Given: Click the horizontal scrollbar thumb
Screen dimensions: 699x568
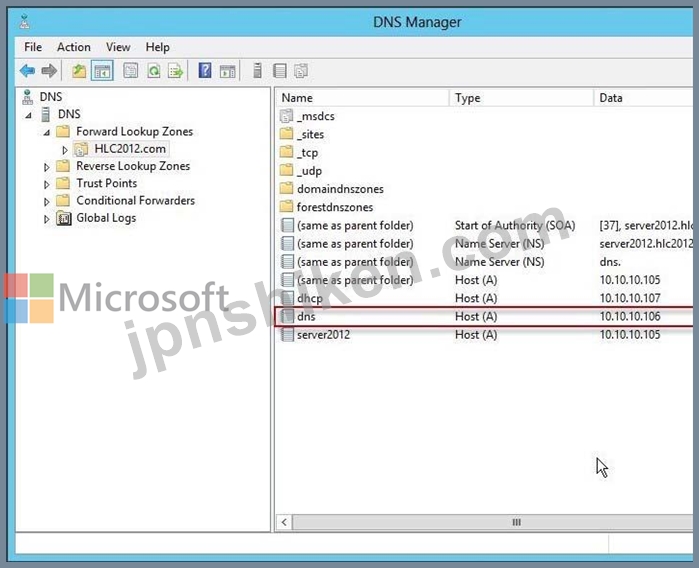Looking at the screenshot, I should click(x=493, y=522).
